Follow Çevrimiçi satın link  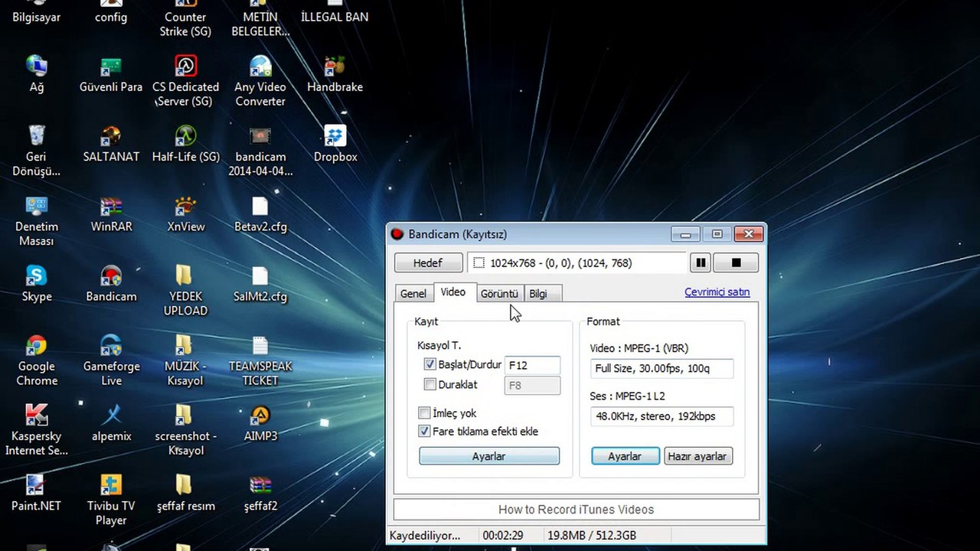click(x=717, y=292)
